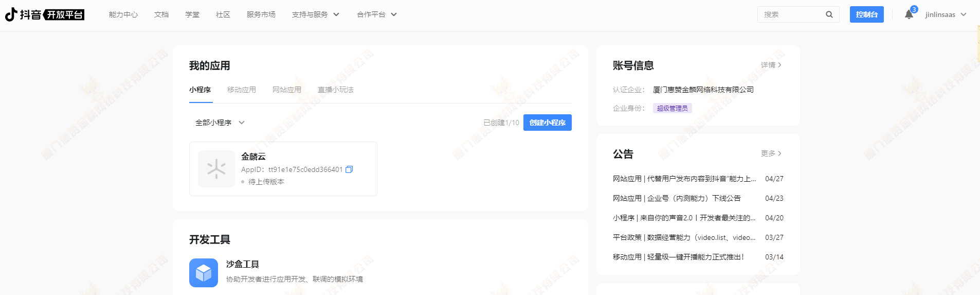Click the 03/14 announcement date
Viewport: 980px width, 295px height.
(x=774, y=257)
